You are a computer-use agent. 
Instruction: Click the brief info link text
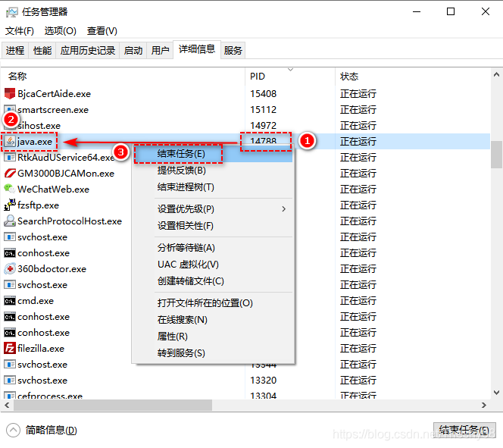(52, 431)
